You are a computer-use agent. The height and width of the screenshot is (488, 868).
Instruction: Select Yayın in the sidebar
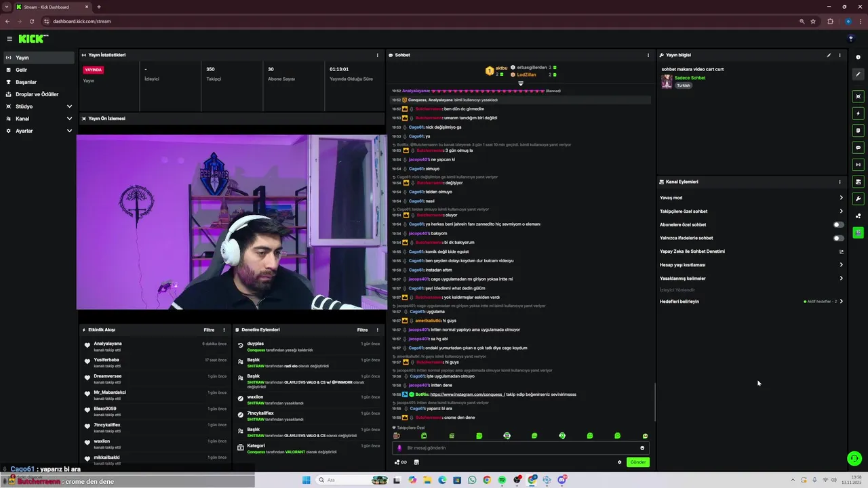(39, 58)
